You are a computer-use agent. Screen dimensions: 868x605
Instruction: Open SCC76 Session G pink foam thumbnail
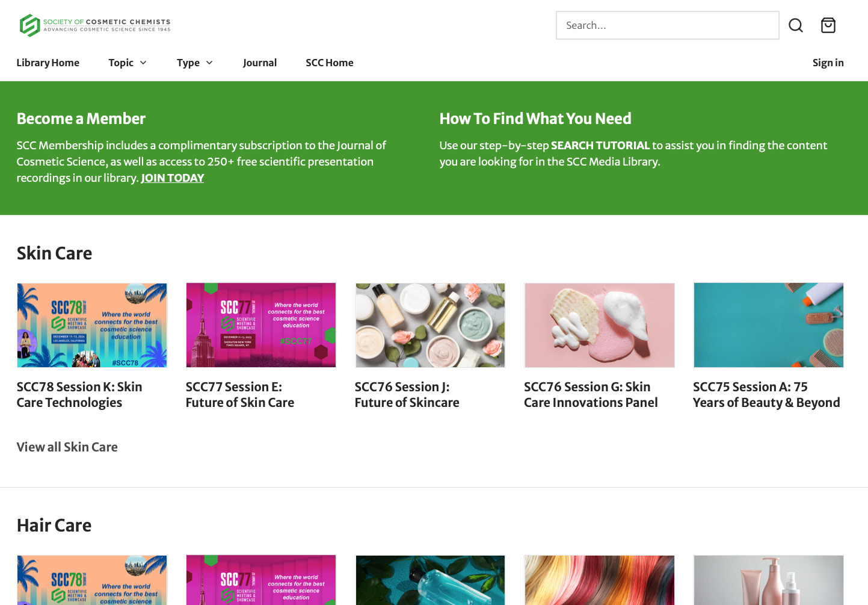click(x=599, y=325)
